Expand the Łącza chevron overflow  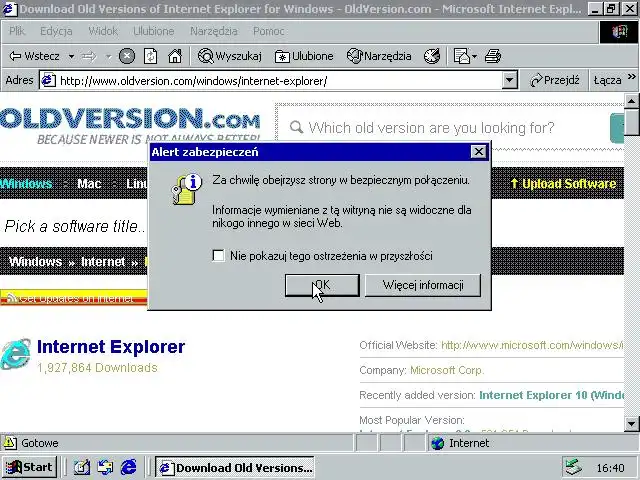tap(632, 77)
